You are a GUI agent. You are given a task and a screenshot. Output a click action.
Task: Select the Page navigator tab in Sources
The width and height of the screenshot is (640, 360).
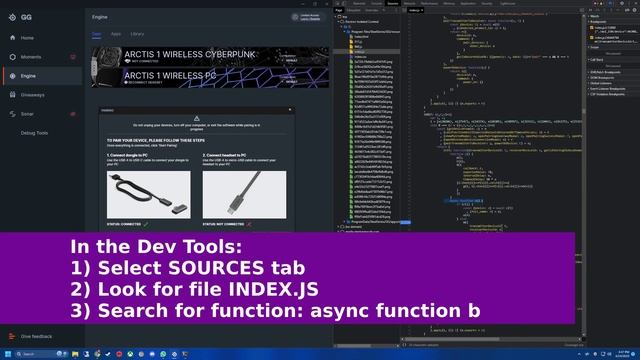pos(339,10)
